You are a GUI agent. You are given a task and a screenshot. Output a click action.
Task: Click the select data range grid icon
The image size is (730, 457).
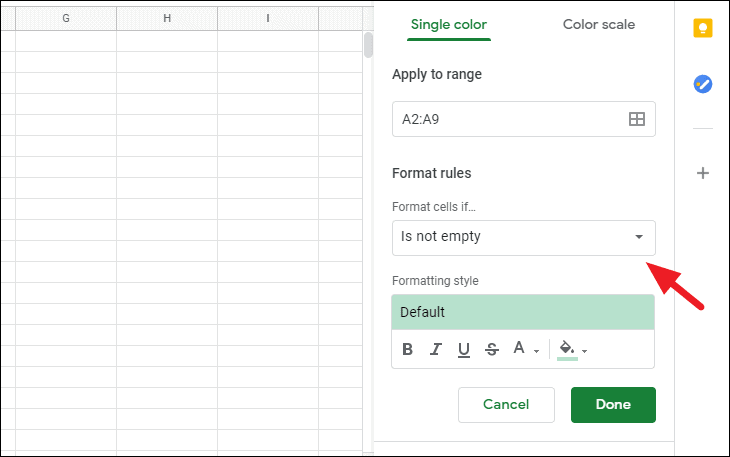(636, 119)
